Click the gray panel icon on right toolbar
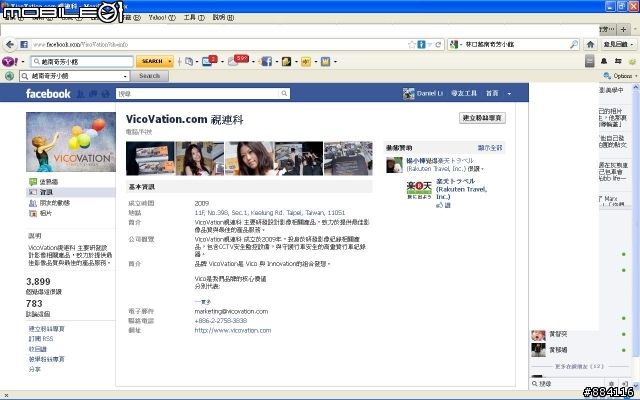 click(x=589, y=61)
